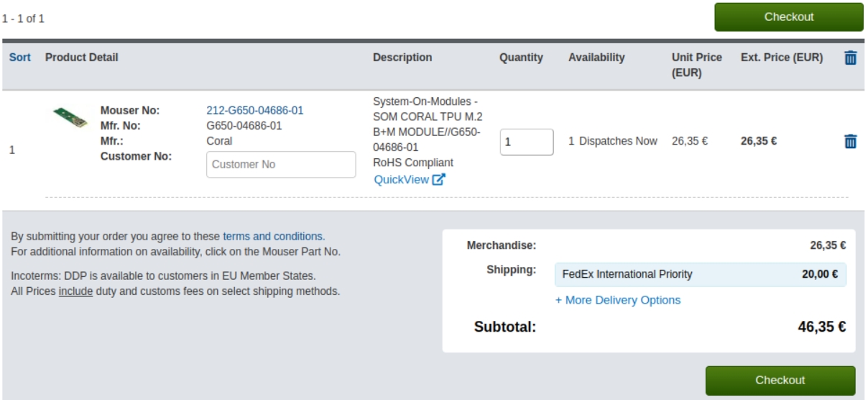This screenshot has width=868, height=400.
Task: Click the RoHS Compliant text
Action: [x=413, y=163]
